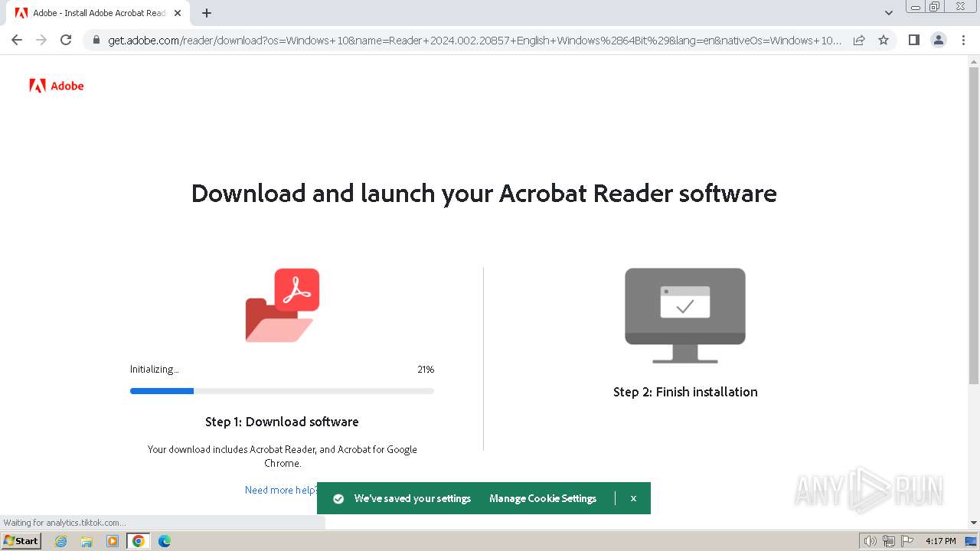Screen dimensions: 980x551
Task: Click the volume speaker tray icon
Action: [x=870, y=541]
